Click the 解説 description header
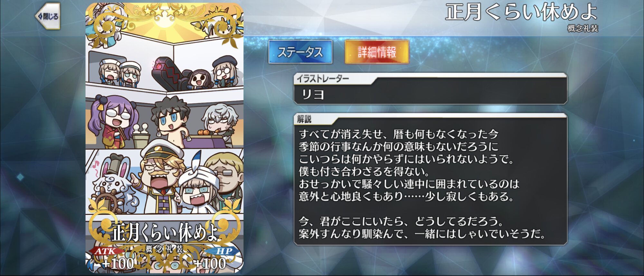 pos(304,119)
